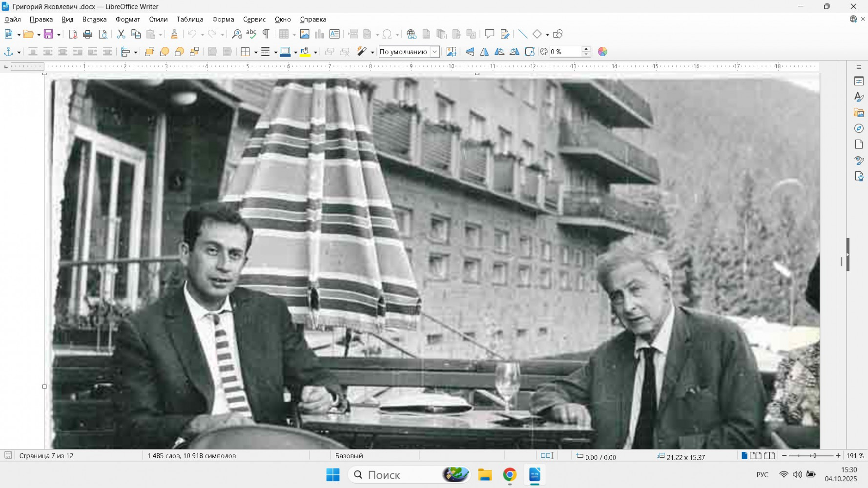Adjust the zoom slider in status bar

[x=813, y=456]
